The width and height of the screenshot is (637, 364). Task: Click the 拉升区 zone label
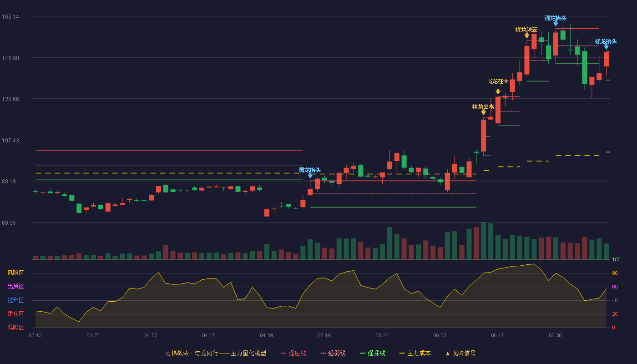click(x=15, y=300)
